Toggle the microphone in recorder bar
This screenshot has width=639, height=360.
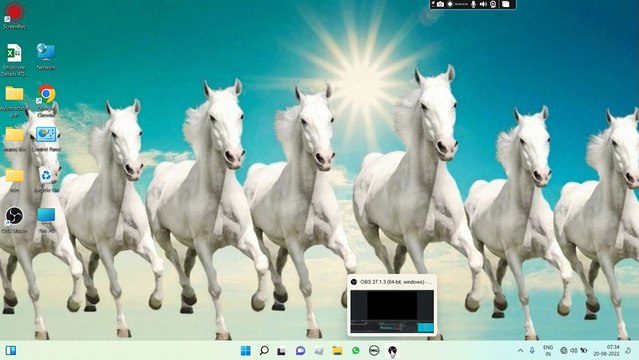[473, 4]
